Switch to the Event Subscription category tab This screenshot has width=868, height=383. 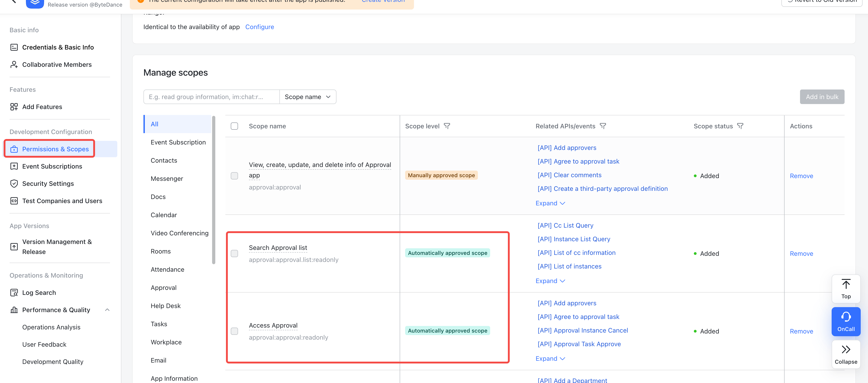click(x=178, y=142)
